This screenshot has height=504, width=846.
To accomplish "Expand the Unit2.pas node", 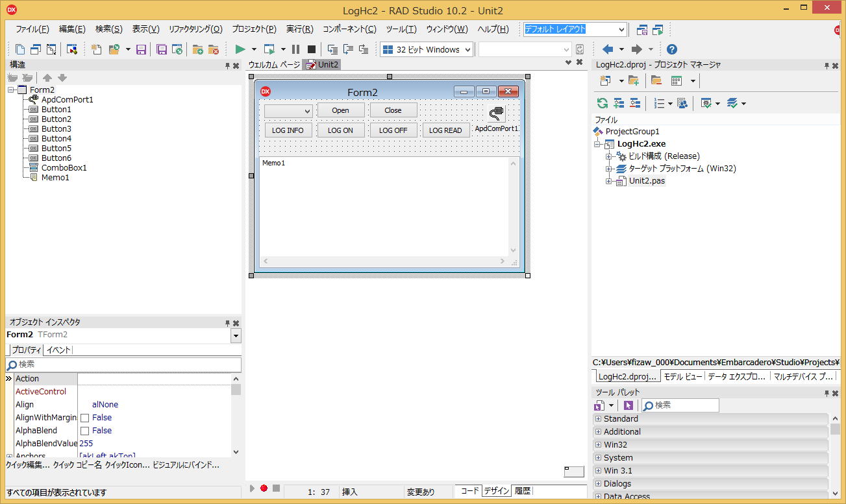I will (x=609, y=181).
